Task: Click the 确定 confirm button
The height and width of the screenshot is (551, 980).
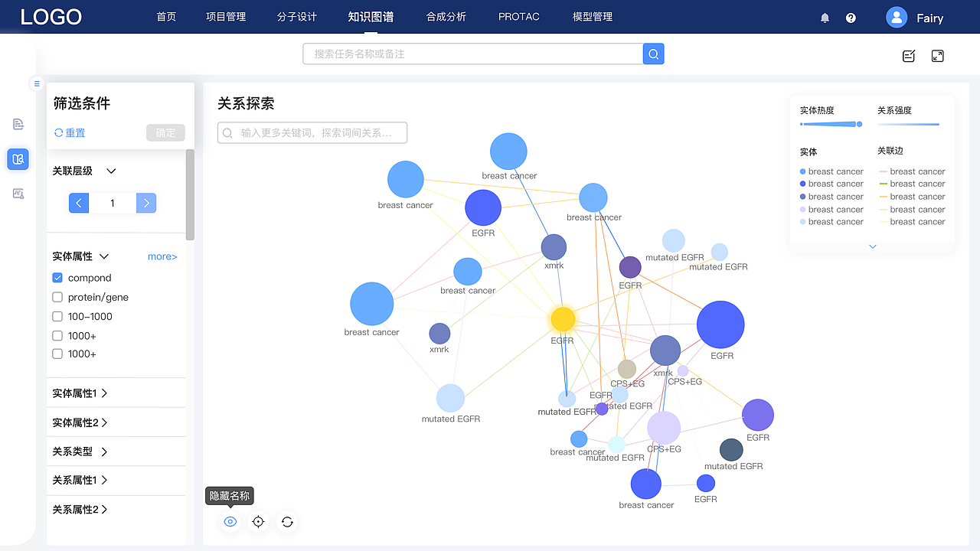Action: coord(165,133)
